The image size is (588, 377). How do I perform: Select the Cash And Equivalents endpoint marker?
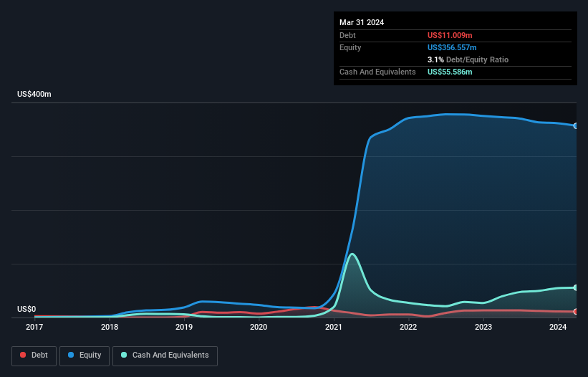point(576,287)
